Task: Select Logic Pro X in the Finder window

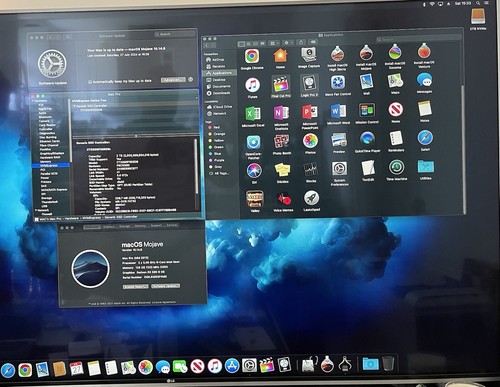Action: pos(309,83)
